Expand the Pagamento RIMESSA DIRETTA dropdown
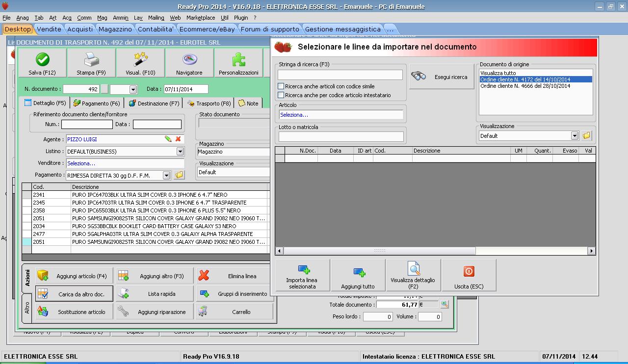The width and height of the screenshot is (628, 364). (166, 175)
